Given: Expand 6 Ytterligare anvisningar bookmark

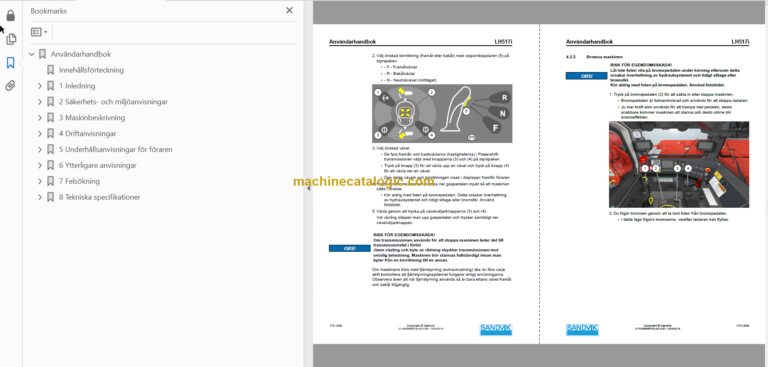Looking at the screenshot, I should (40, 166).
